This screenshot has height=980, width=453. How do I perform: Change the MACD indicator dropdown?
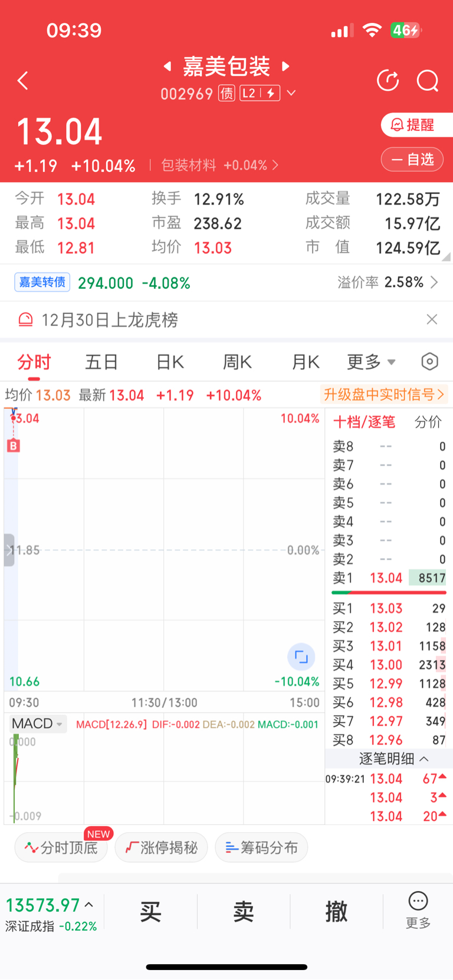(x=38, y=724)
